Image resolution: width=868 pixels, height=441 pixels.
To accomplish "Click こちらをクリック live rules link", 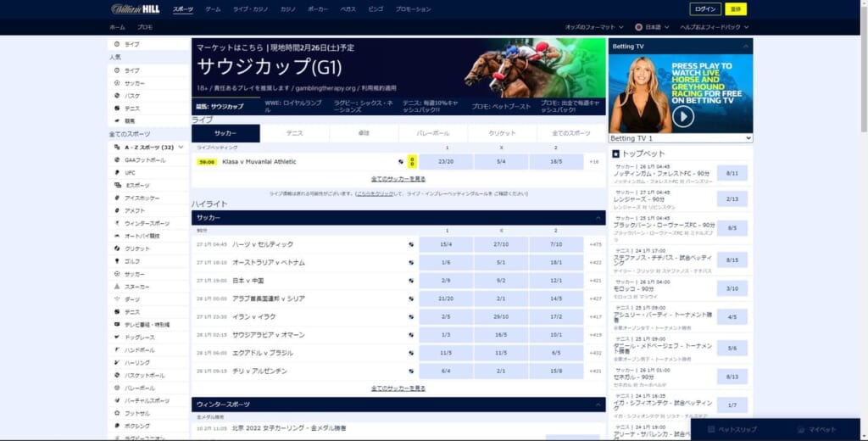I will (375, 194).
